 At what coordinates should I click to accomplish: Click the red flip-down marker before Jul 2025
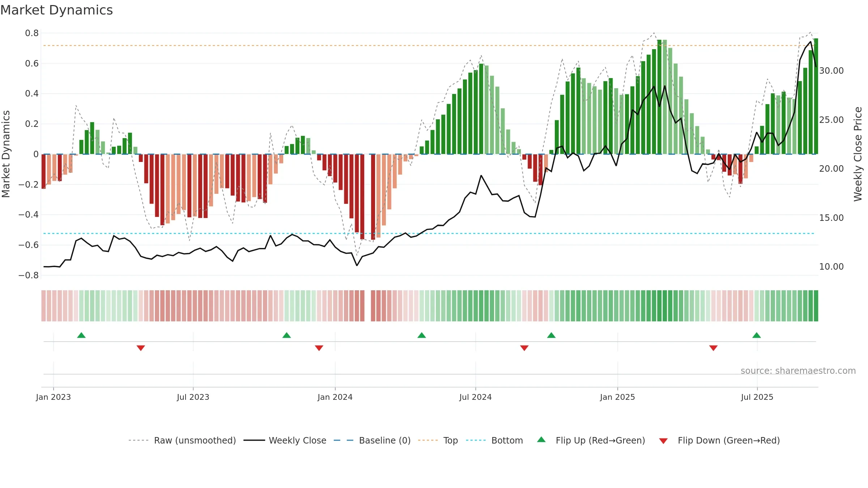[x=713, y=348]
